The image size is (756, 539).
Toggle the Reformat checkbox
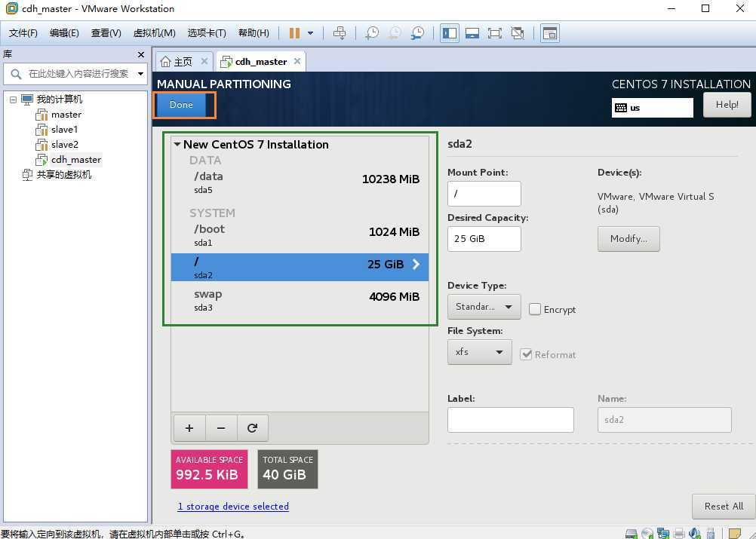(x=526, y=354)
